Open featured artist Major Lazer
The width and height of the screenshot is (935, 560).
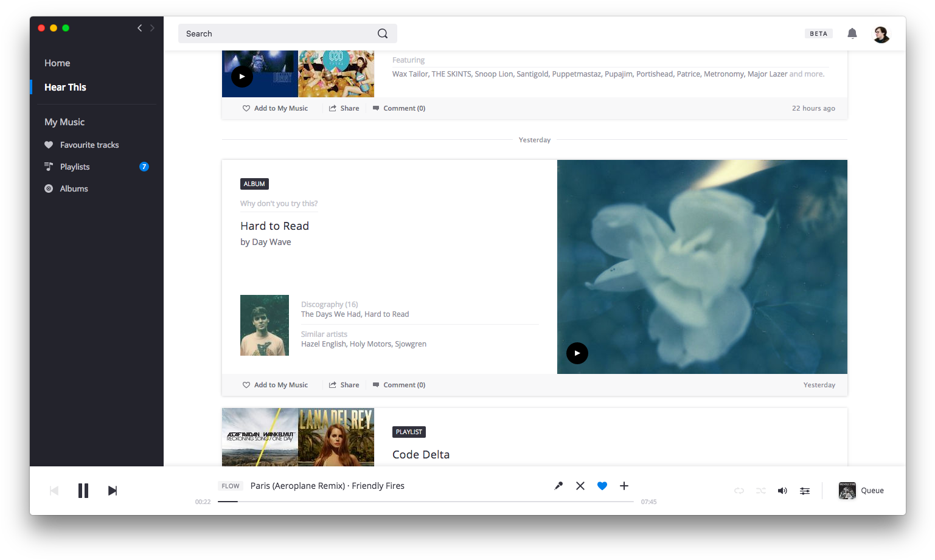tap(767, 74)
